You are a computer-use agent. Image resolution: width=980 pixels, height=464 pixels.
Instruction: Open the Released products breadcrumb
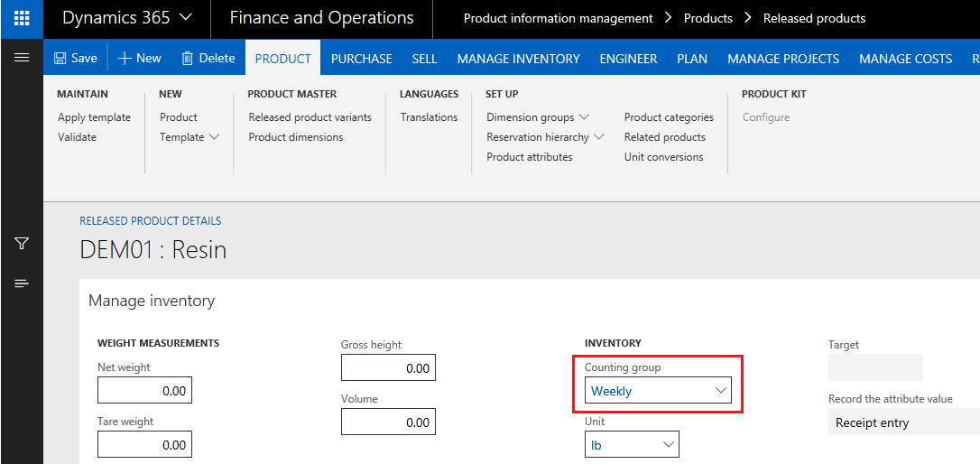coord(814,19)
